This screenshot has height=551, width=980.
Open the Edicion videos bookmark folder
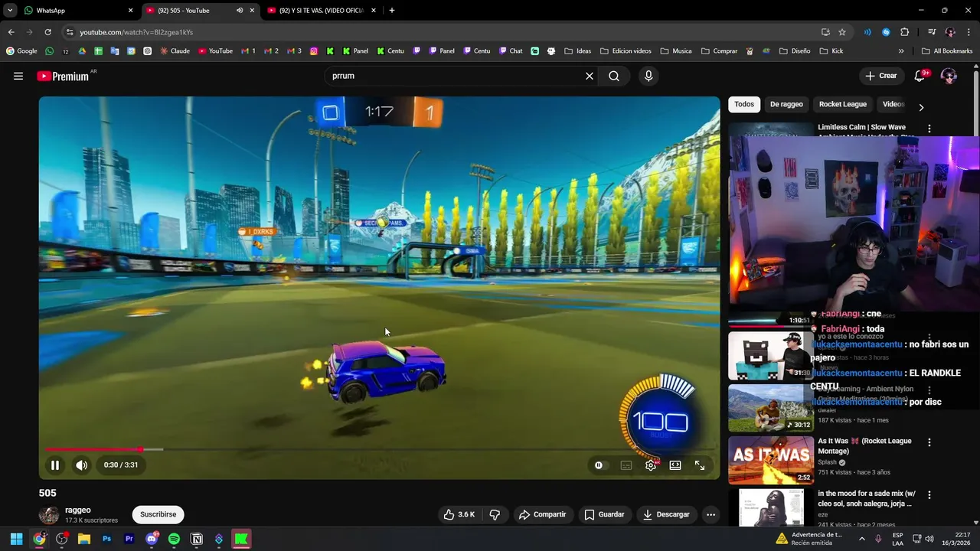click(x=626, y=51)
